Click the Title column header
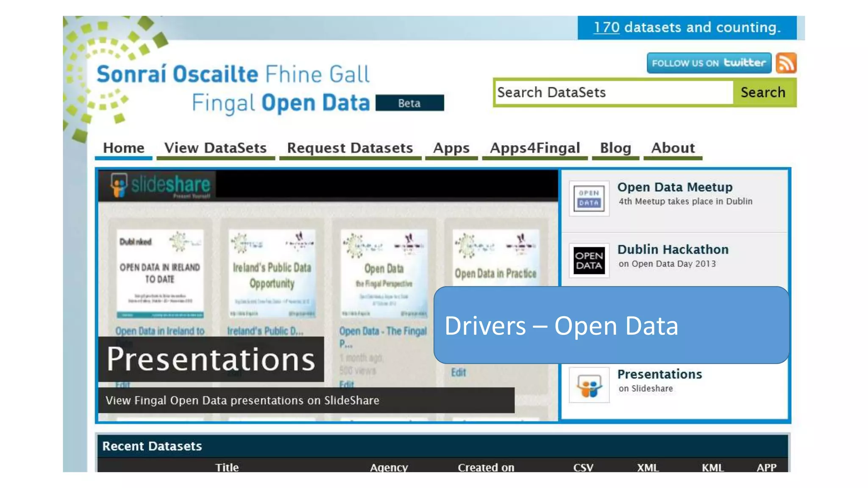Image resolution: width=868 pixels, height=488 pixels. 227,467
